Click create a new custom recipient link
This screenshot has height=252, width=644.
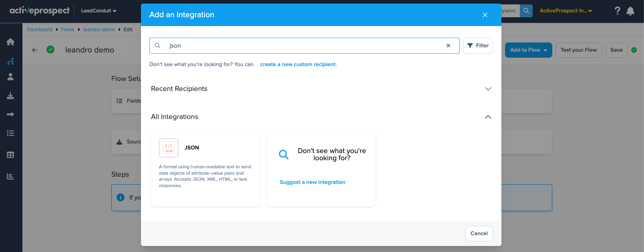pos(298,65)
